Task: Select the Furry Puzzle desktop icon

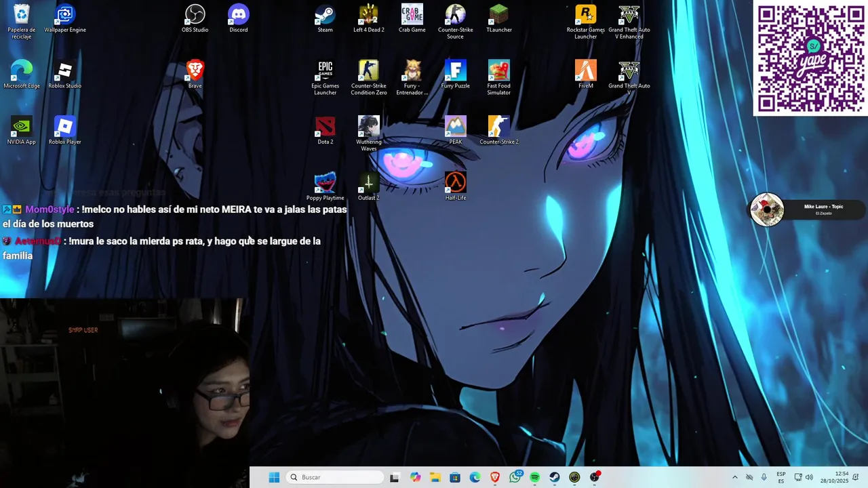Action: tap(456, 75)
